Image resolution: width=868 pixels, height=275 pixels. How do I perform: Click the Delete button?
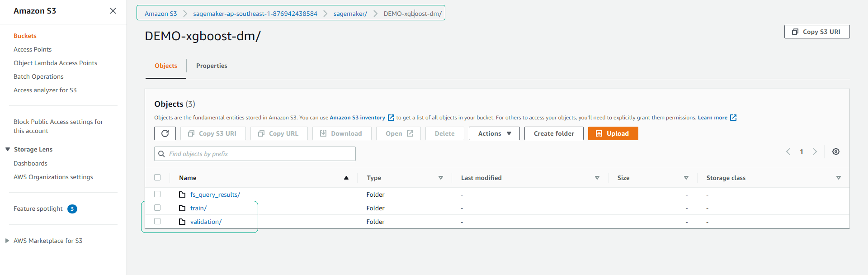(x=445, y=133)
